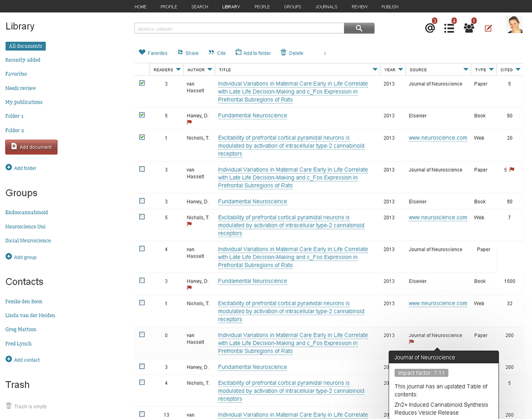This screenshot has width=532, height=419.
Task: Check van Hasselt row with 4 readers
Action: [x=142, y=249]
